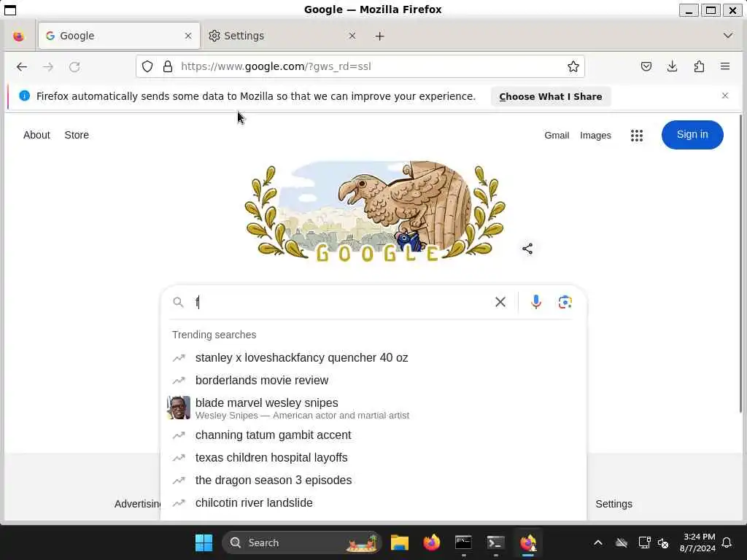The height and width of the screenshot is (560, 747).
Task: Open the About link
Action: click(36, 135)
